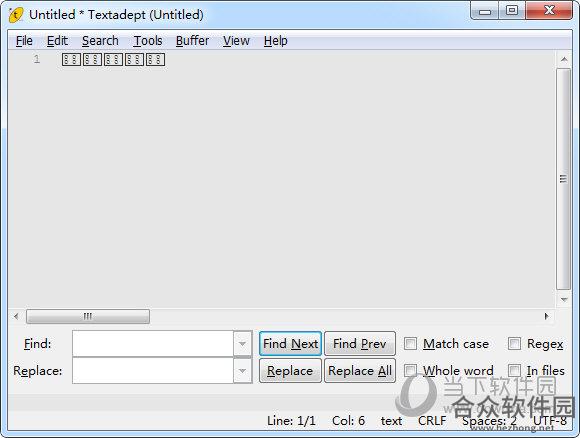Click the boxed characters on line 1

[113, 60]
